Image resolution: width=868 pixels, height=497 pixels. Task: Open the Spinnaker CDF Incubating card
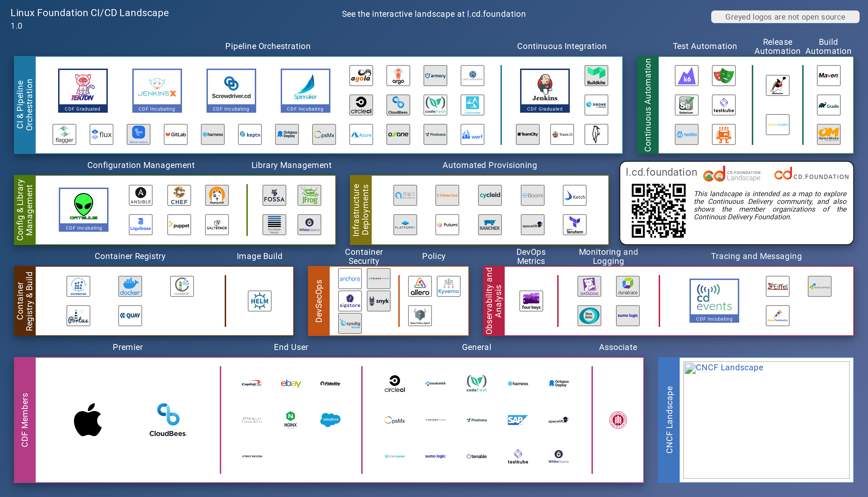(x=306, y=90)
